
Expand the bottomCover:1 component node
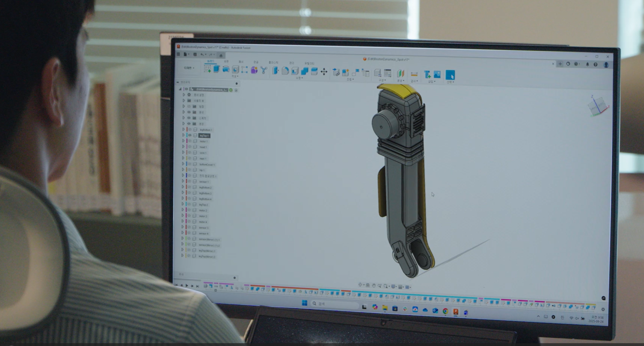click(x=183, y=164)
